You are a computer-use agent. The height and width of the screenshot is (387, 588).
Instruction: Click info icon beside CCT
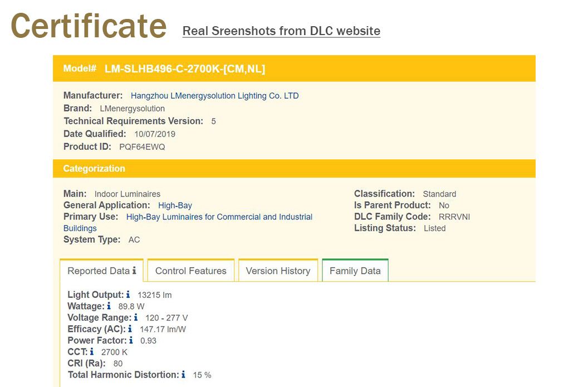point(92,352)
